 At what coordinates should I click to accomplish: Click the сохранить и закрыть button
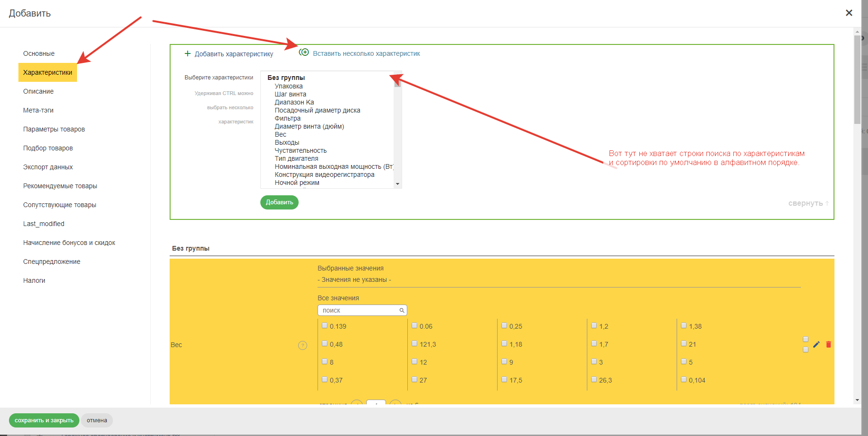pos(44,420)
